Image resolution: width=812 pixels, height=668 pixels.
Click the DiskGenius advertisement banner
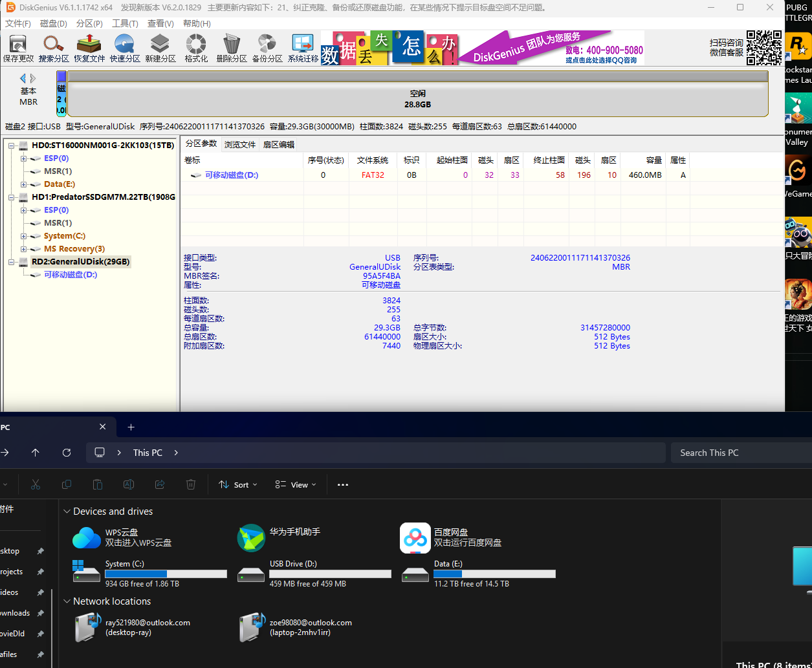(483, 48)
